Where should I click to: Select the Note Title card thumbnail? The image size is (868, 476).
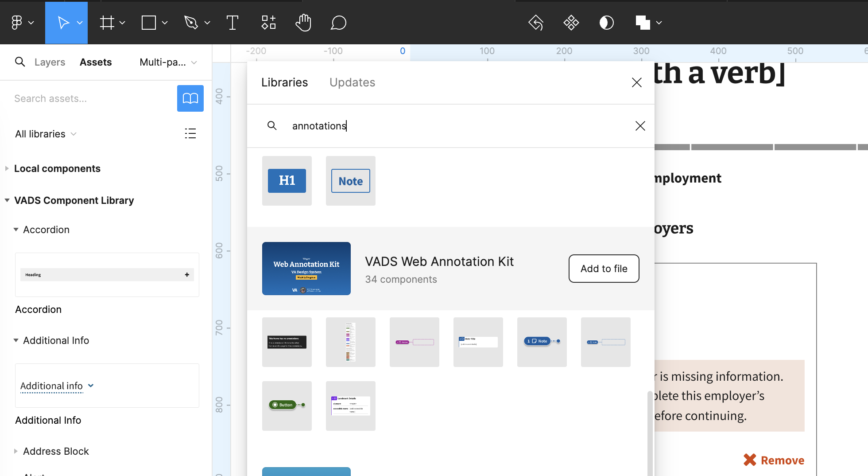478,342
